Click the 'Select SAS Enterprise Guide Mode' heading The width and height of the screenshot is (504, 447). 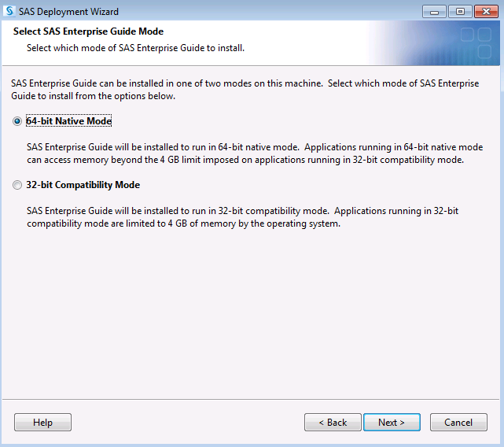click(x=88, y=31)
